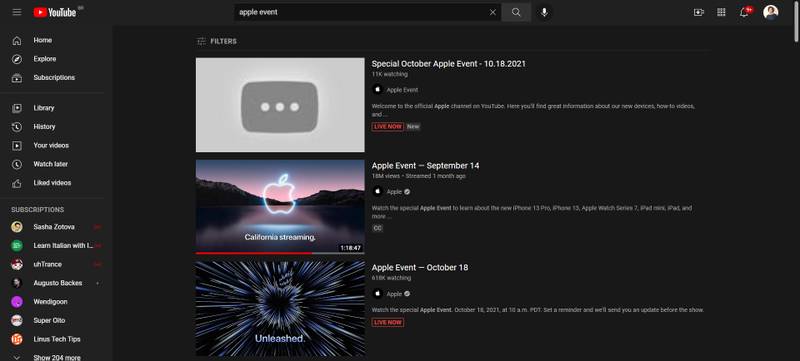Open Special October Apple Event - 10.18.2021 title
800x361 pixels.
point(448,64)
